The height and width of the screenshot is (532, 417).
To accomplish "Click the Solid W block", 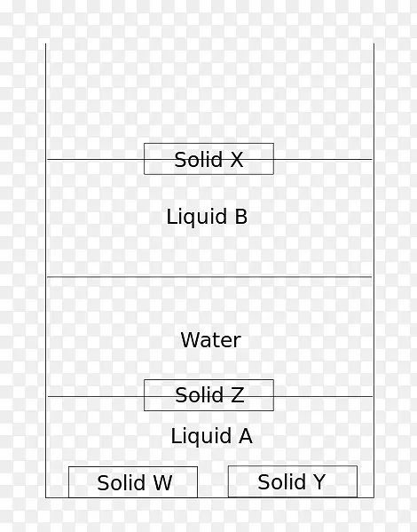I will point(133,482).
